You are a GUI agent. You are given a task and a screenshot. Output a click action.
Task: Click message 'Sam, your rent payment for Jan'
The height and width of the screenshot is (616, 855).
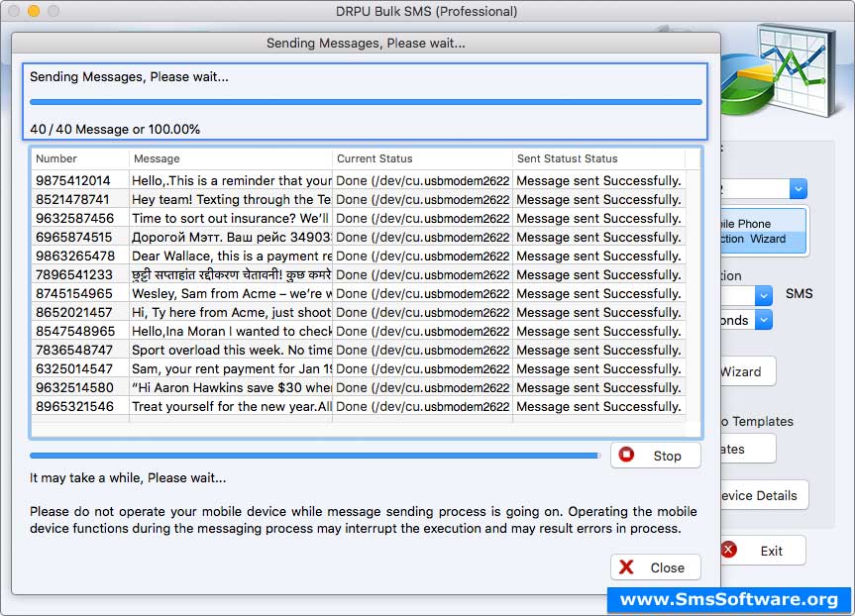[x=231, y=368]
